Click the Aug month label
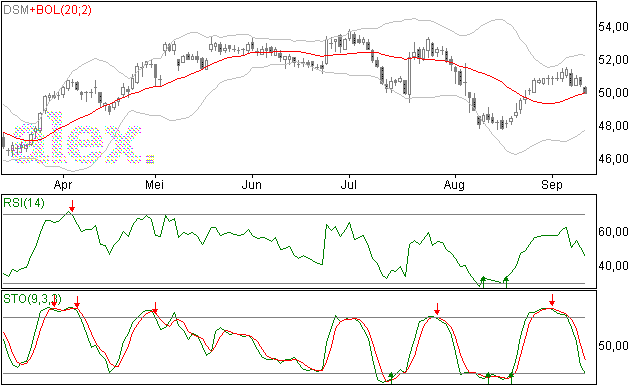 coord(454,185)
